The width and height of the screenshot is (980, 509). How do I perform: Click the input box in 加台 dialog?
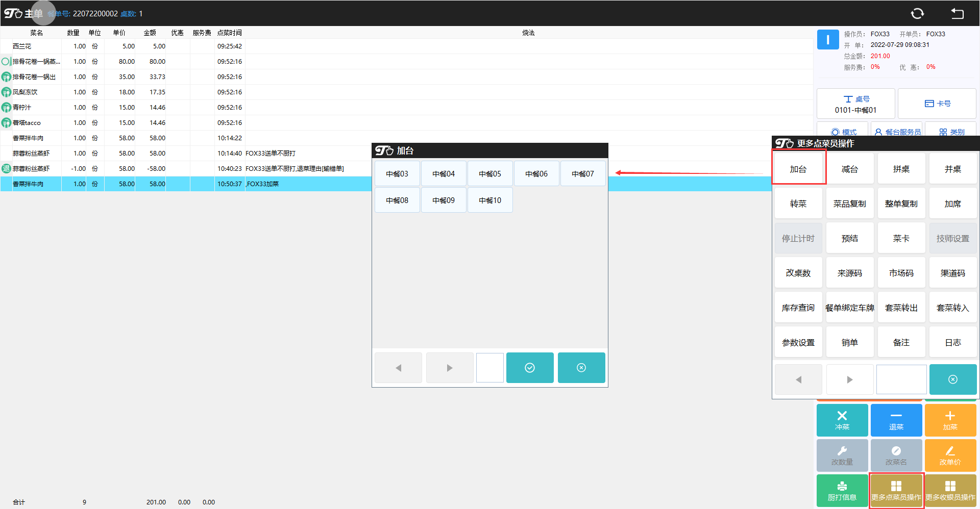click(x=489, y=368)
